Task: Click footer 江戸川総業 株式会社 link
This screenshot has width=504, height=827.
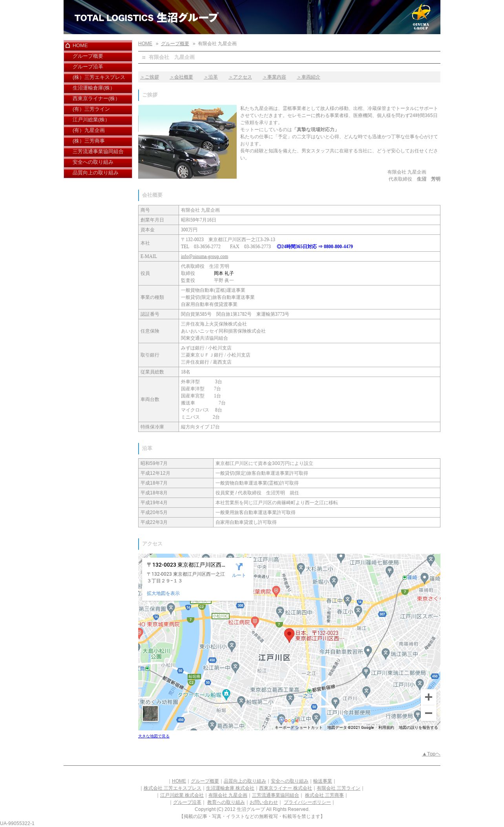Action: 182,795
